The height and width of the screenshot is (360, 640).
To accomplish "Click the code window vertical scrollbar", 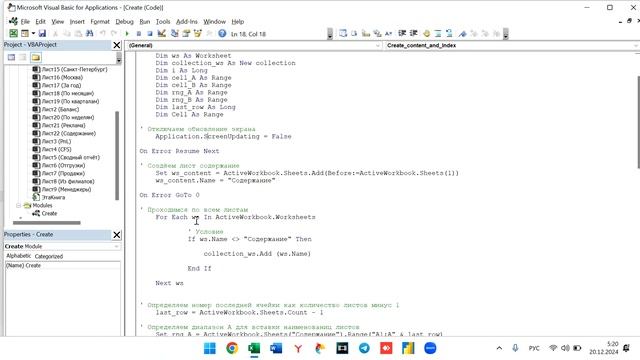I will 638,122.
